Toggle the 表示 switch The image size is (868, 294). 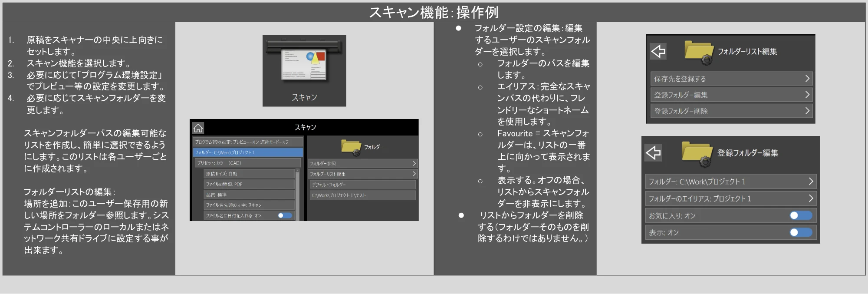point(801,232)
